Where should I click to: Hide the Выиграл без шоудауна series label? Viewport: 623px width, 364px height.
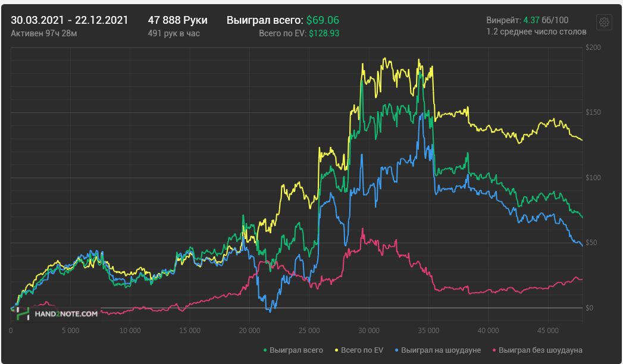click(x=540, y=350)
